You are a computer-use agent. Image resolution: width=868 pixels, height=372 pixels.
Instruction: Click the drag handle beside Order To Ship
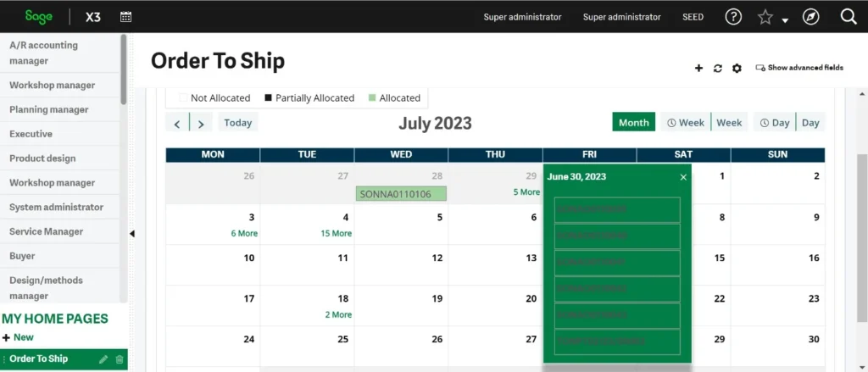pyautogui.click(x=4, y=359)
